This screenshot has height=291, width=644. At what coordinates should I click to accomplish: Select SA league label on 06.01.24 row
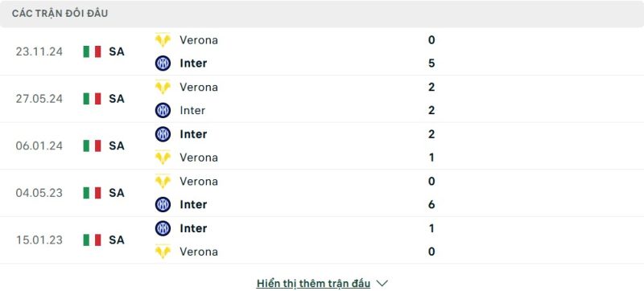117,146
